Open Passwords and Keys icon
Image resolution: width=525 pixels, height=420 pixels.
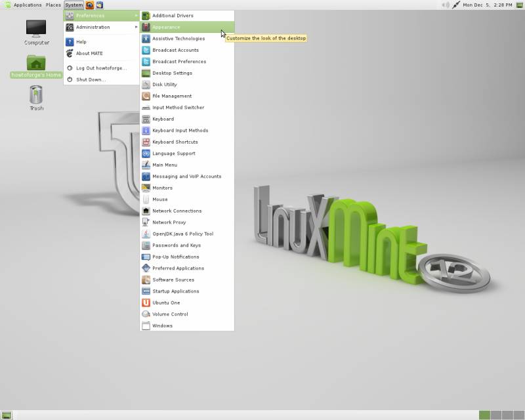coord(146,245)
